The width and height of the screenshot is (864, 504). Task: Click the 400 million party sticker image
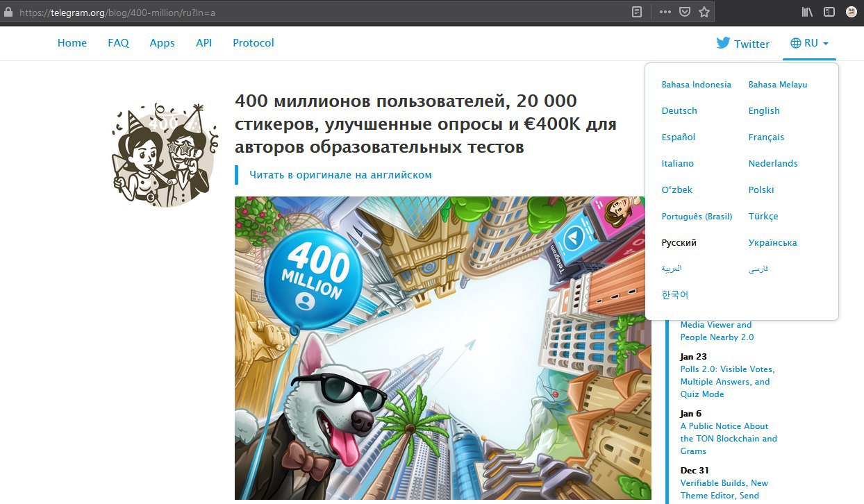(164, 155)
